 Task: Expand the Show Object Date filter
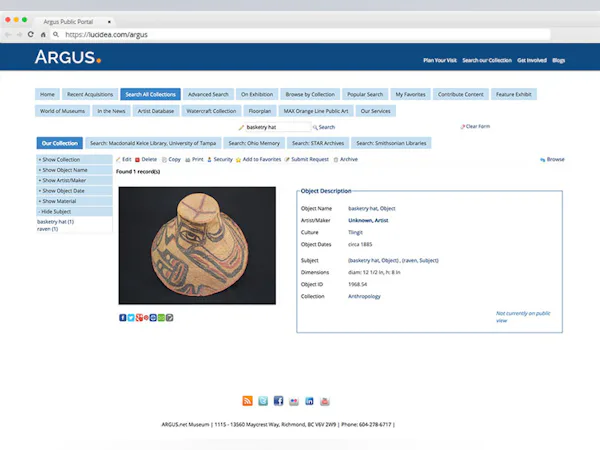click(74, 191)
